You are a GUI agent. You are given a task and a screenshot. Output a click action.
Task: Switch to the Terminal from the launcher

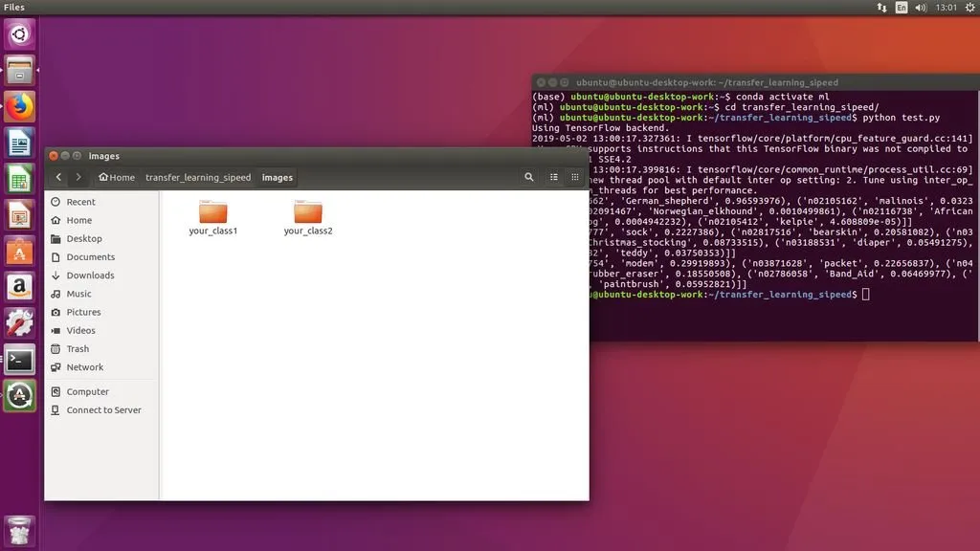[19, 360]
